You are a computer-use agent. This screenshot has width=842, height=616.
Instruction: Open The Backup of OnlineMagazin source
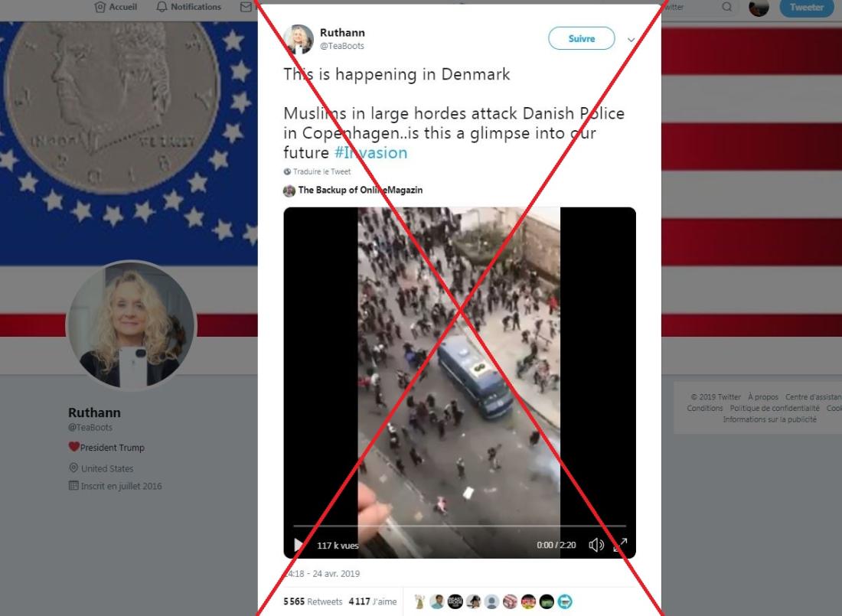[360, 190]
